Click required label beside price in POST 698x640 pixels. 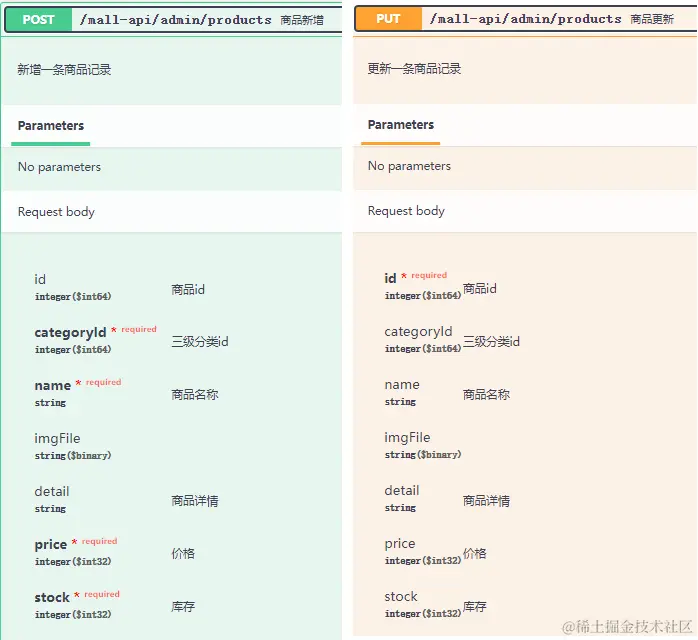99,542
